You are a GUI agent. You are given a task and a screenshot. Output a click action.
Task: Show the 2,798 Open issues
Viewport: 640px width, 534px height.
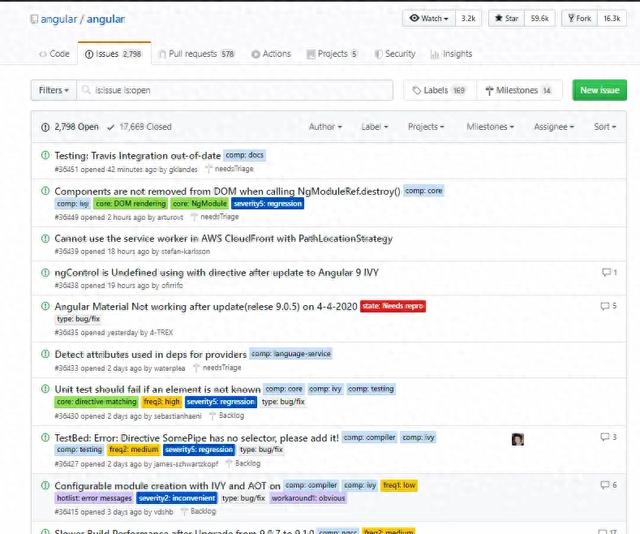coord(70,127)
